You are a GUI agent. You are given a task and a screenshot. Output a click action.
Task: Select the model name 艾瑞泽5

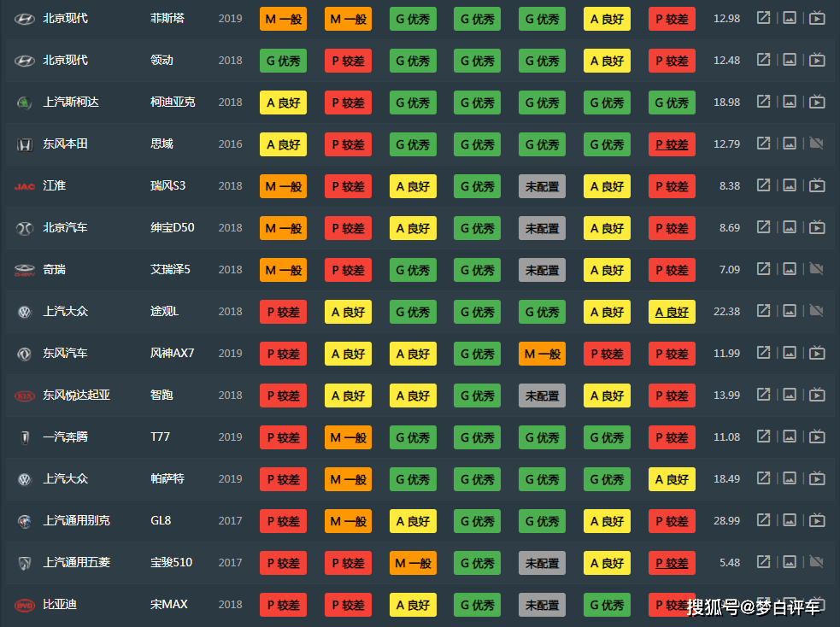tap(170, 269)
